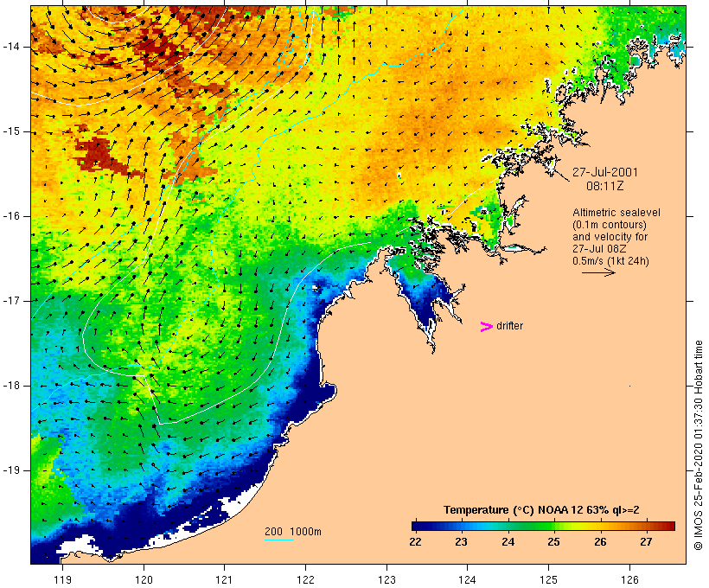
Task: Click colorbar label '25'
Action: pos(554,542)
